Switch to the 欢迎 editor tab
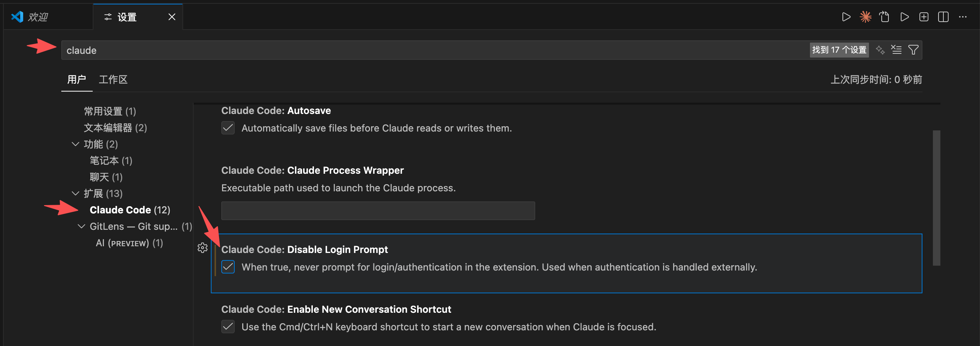 pos(38,17)
